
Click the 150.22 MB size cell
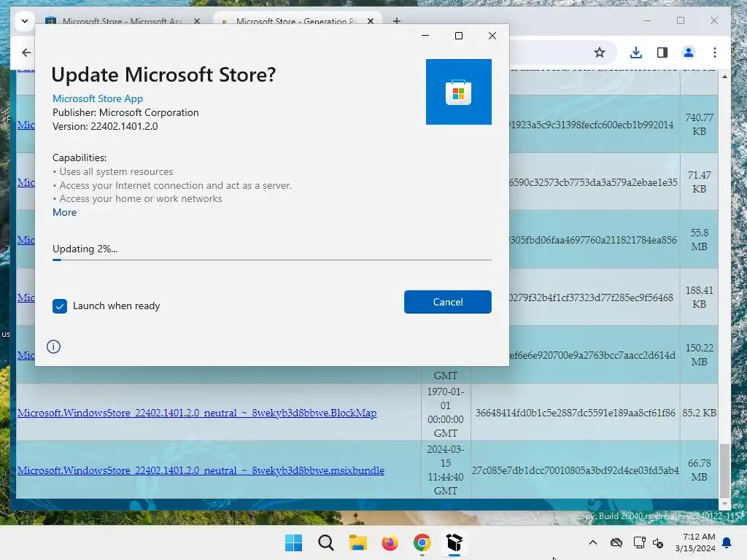pos(699,355)
